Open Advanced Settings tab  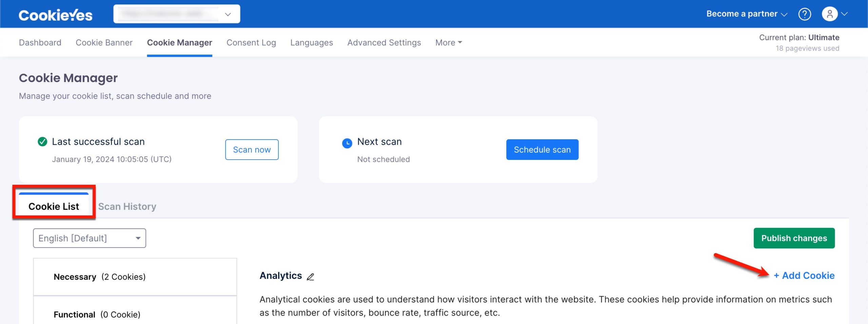[384, 42]
